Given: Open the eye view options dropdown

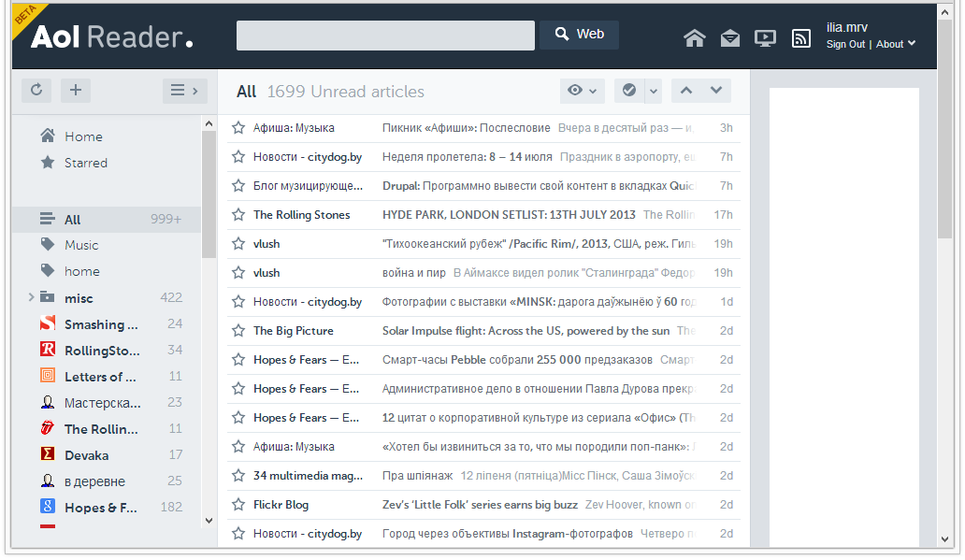Looking at the screenshot, I should point(583,91).
